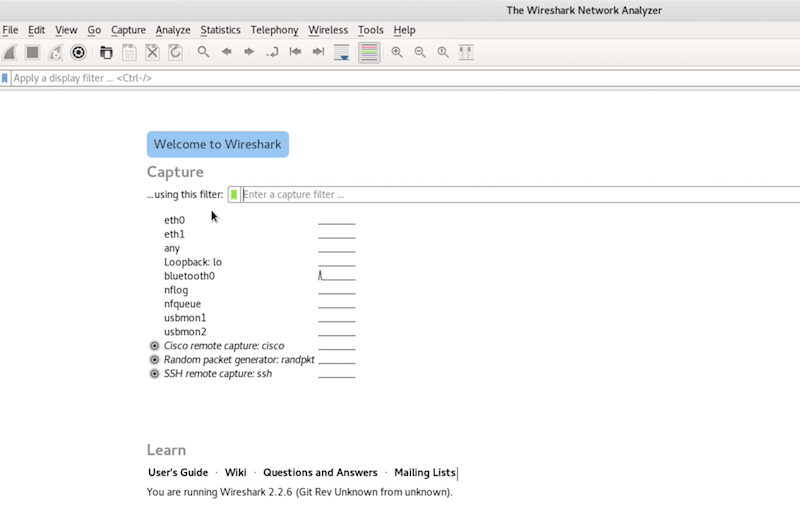Open the Mailing Lists link
This screenshot has width=800, height=514.
click(x=424, y=473)
